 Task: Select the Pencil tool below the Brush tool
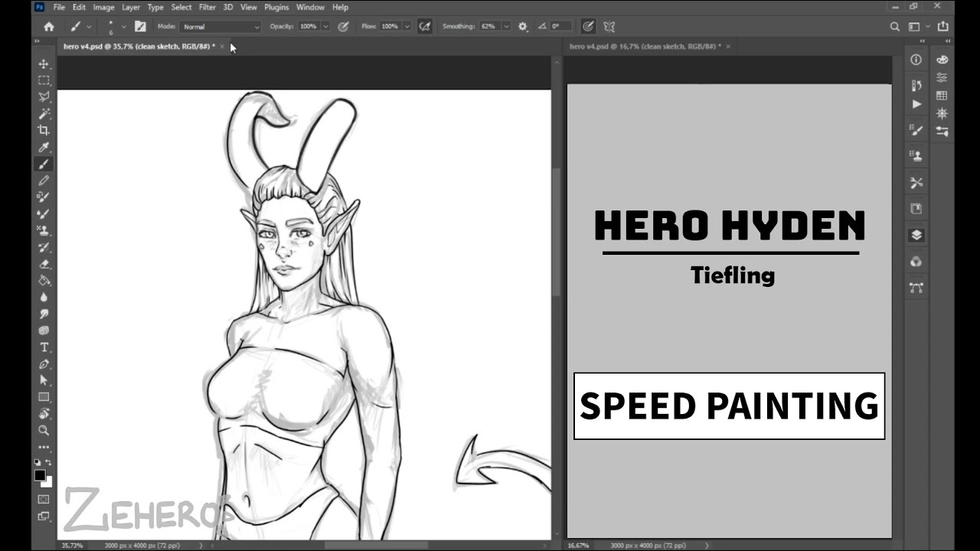click(44, 181)
